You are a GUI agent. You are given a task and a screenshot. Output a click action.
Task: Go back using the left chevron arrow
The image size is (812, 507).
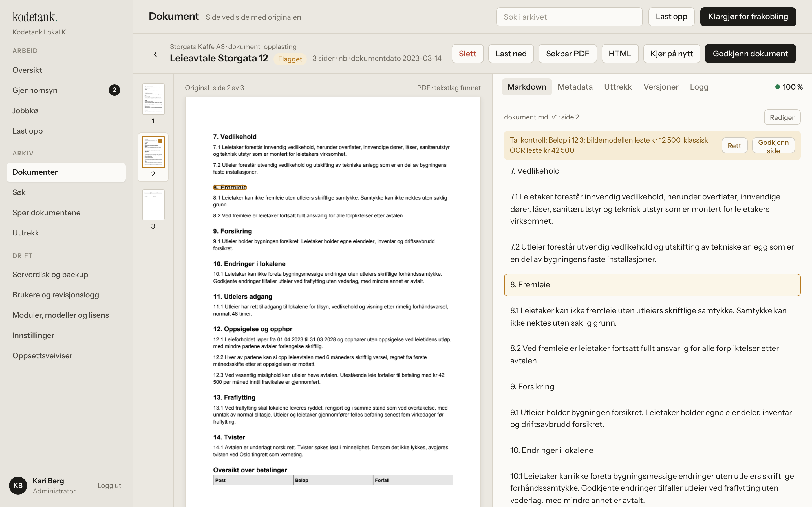[x=155, y=54]
